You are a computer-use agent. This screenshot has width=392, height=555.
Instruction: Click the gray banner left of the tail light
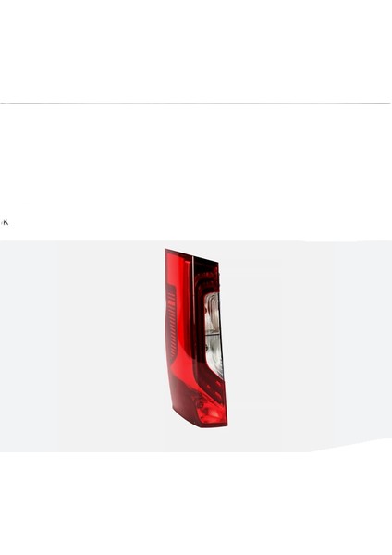coord(81,346)
